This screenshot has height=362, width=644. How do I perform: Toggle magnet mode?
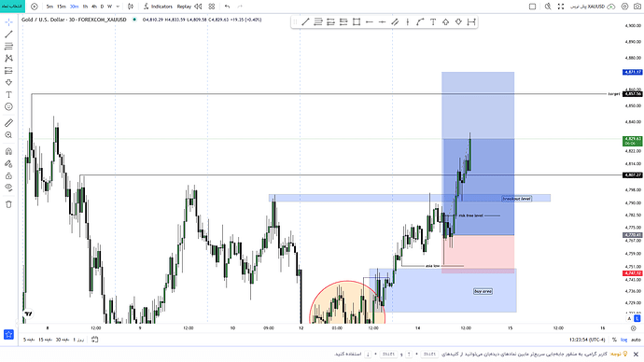8,151
